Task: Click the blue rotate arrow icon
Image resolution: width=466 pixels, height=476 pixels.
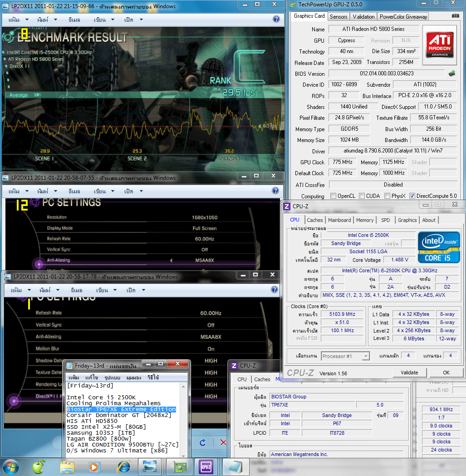Action: (x=202, y=442)
